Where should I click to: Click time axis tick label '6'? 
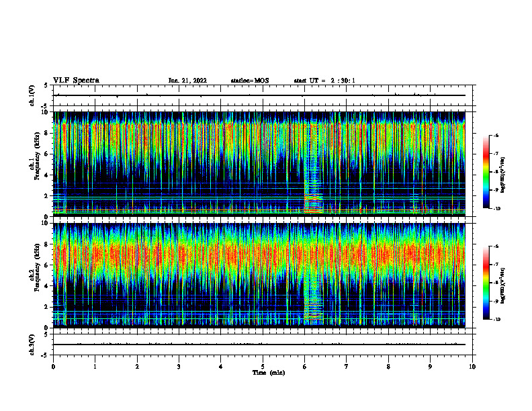pyautogui.click(x=305, y=367)
